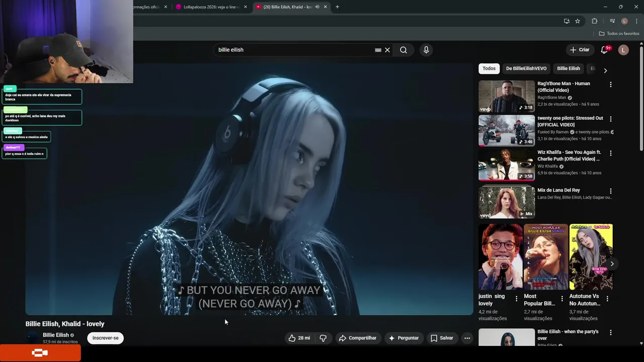Open options for when the party's over
This screenshot has height=362, width=644.
611,332
